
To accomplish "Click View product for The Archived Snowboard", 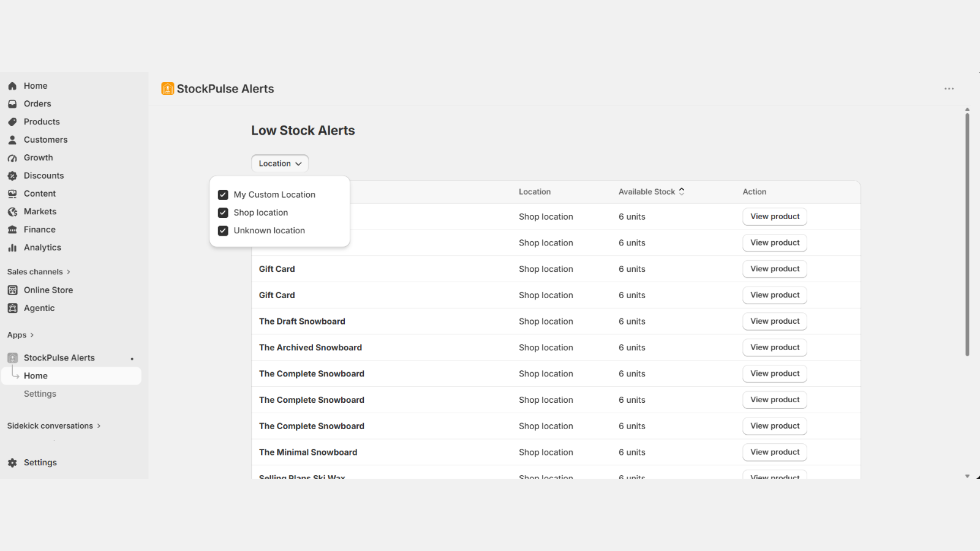I will (775, 348).
